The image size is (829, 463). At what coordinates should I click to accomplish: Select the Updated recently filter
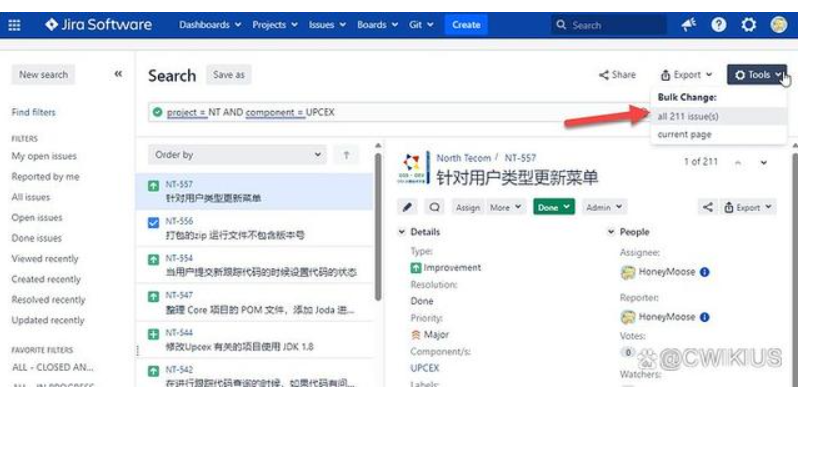tap(48, 320)
